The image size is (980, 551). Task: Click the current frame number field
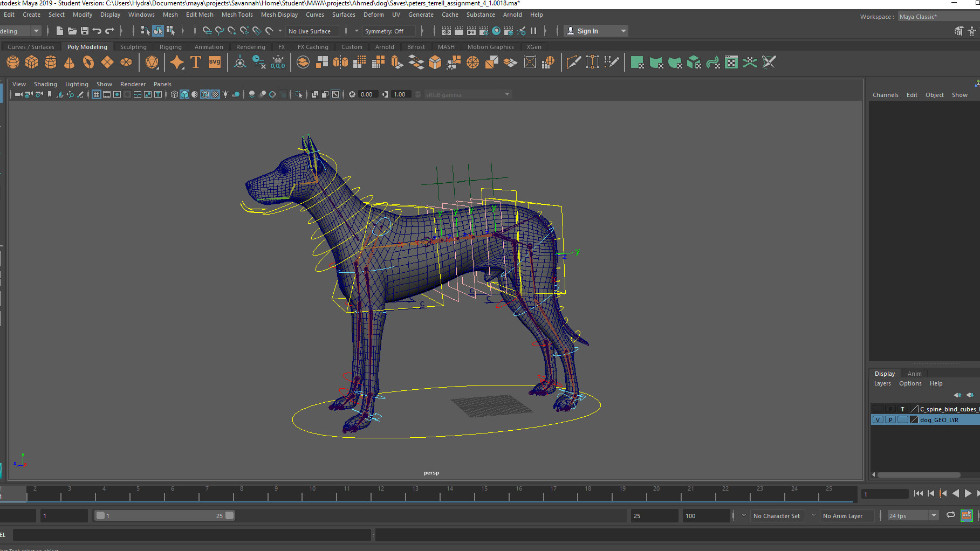pyautogui.click(x=885, y=494)
